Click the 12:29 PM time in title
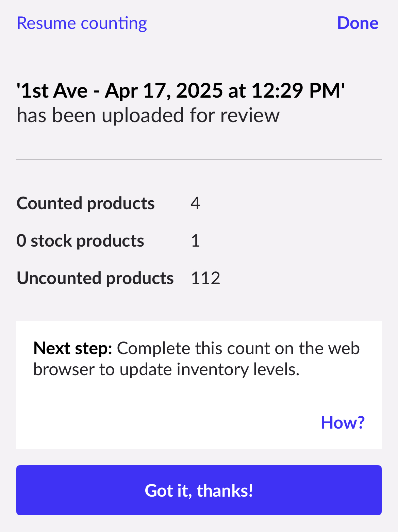This screenshot has width=398, height=532. coord(296,91)
